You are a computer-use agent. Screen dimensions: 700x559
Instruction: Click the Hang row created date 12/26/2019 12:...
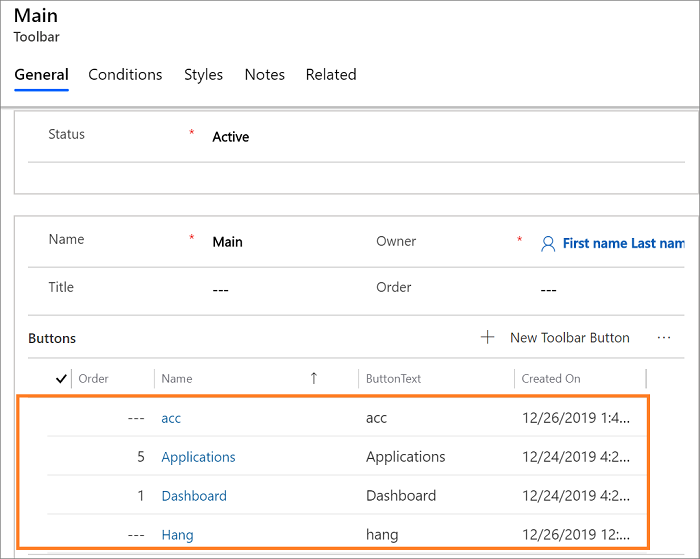(576, 534)
